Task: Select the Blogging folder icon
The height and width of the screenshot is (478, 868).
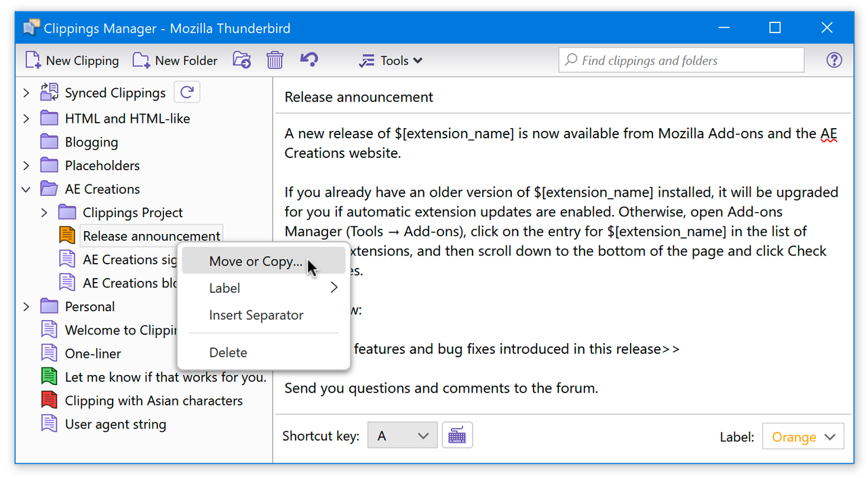Action: coord(50,142)
